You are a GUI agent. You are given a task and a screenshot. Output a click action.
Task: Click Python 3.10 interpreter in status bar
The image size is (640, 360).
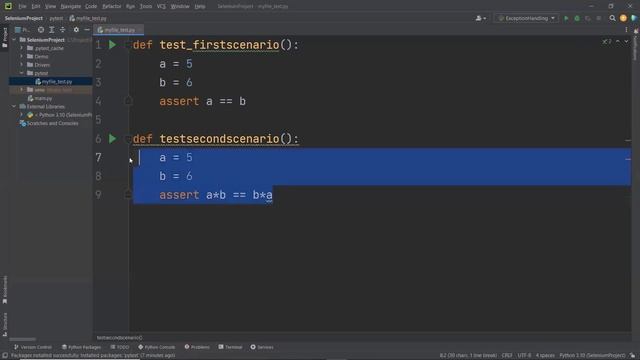[x=592, y=356]
